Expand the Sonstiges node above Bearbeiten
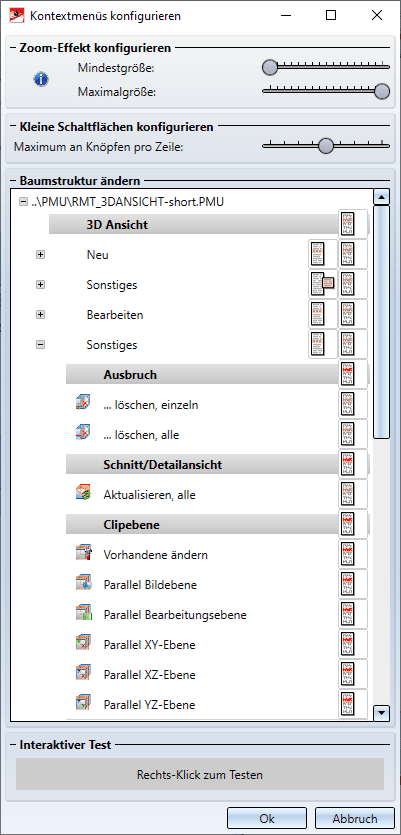 (x=40, y=284)
